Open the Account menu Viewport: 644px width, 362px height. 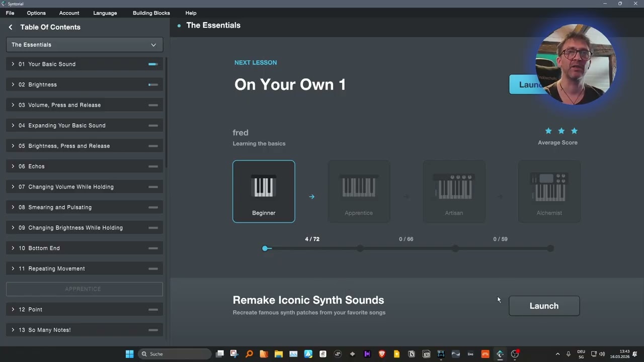[x=69, y=13]
